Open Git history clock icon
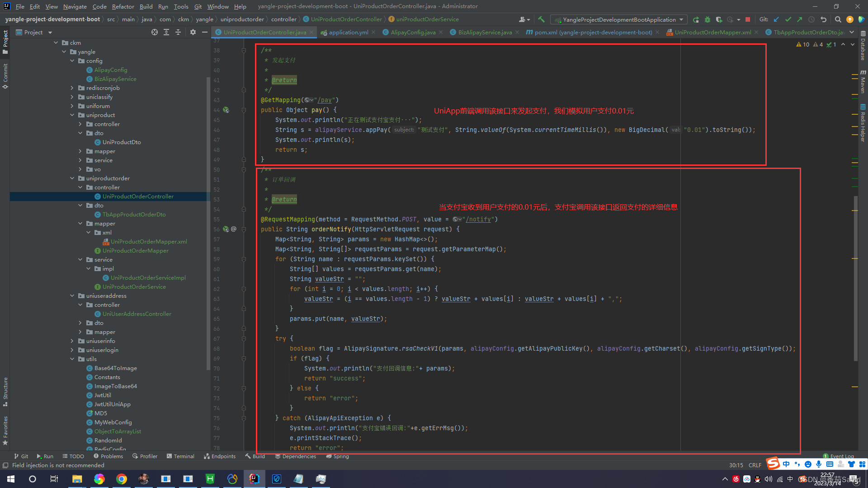The image size is (868, 488). [x=811, y=19]
